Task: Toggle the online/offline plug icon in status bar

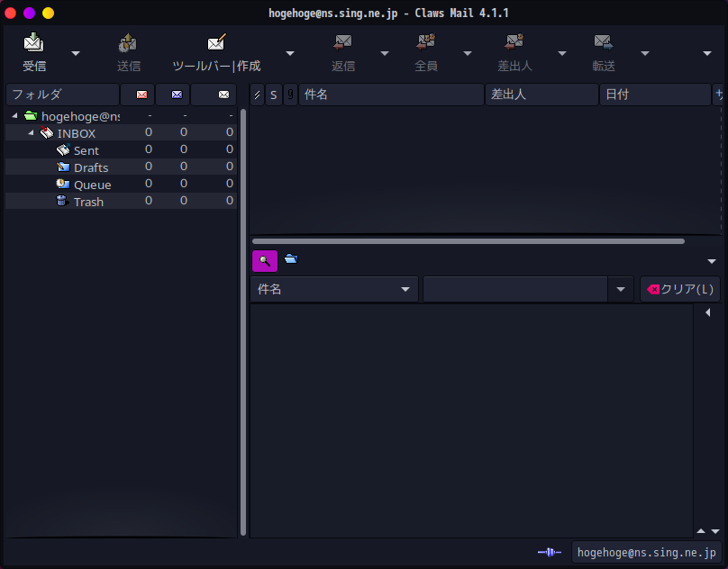Action: [x=550, y=552]
